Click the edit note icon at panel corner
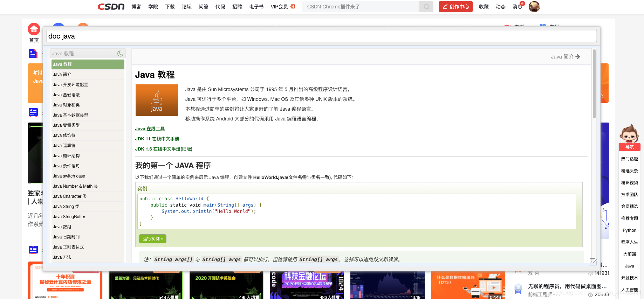Image resolution: width=644 pixels, height=299 pixels. [x=593, y=262]
